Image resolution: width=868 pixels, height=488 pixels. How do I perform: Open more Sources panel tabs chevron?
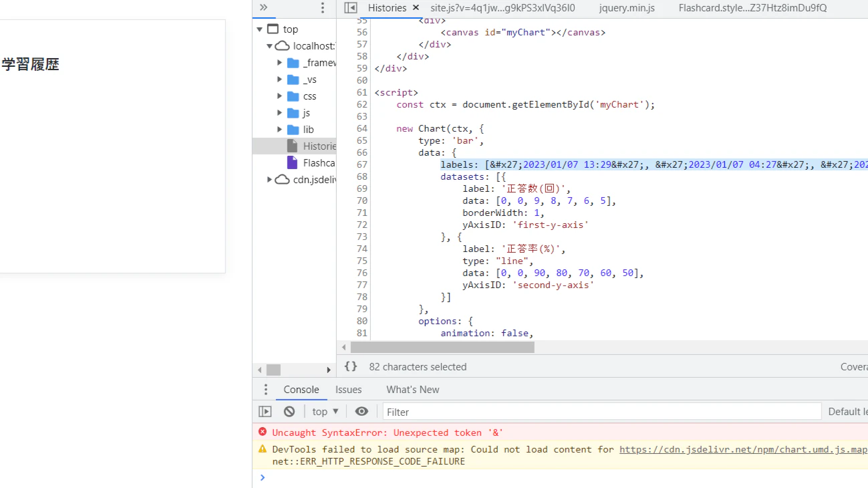coord(263,7)
